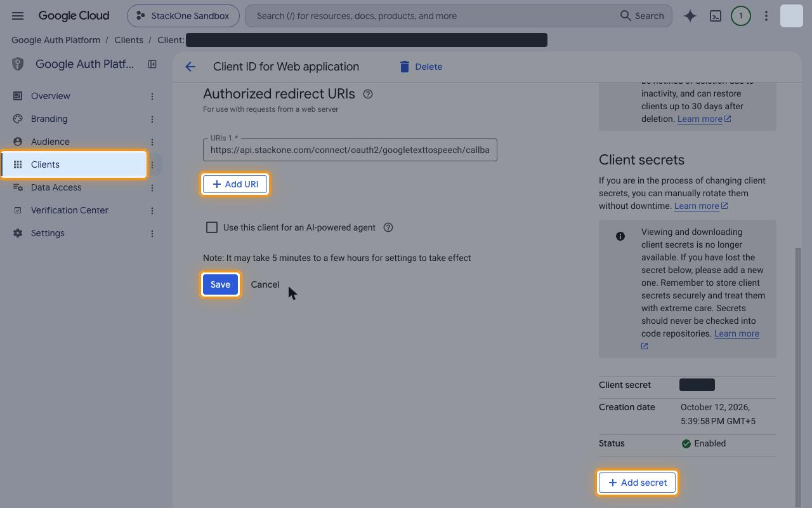Open Learn more link about code repositories
The height and width of the screenshot is (508, 812).
(x=737, y=333)
